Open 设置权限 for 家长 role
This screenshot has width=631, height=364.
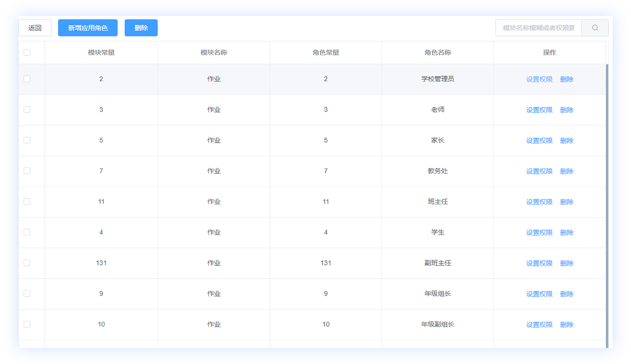pos(539,140)
